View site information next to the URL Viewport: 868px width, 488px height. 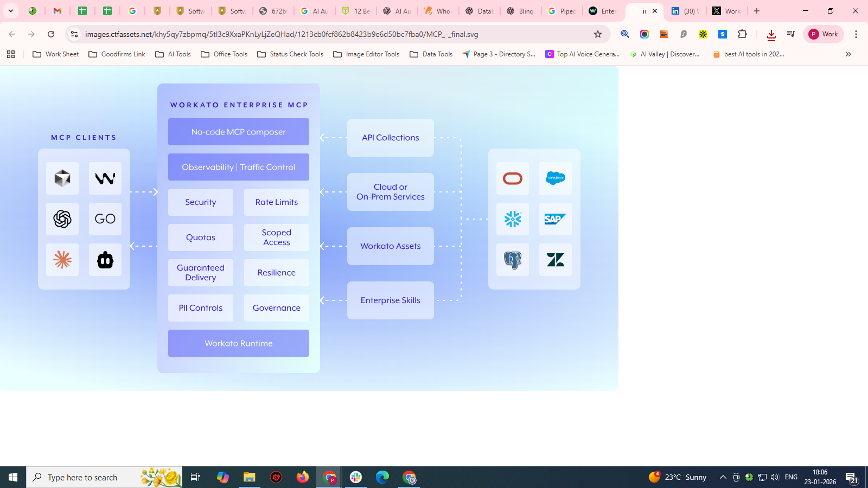coord(74,34)
